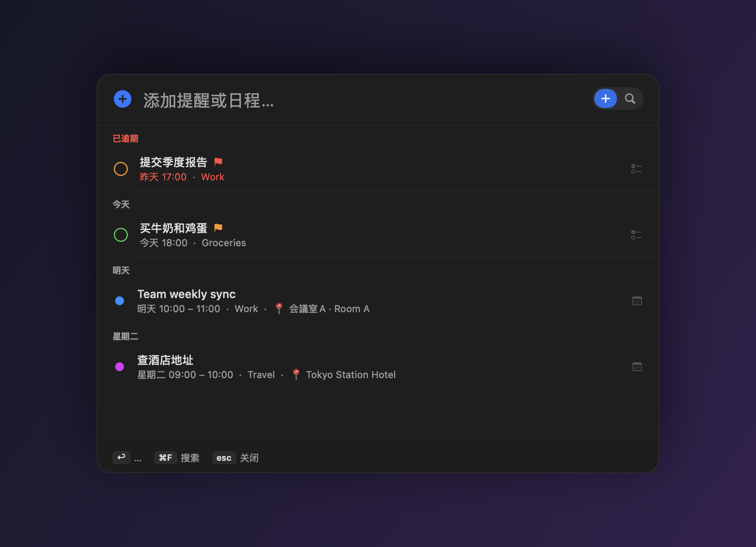Image resolution: width=756 pixels, height=547 pixels.
Task: Open the Team weekly sync event title
Action: point(186,294)
